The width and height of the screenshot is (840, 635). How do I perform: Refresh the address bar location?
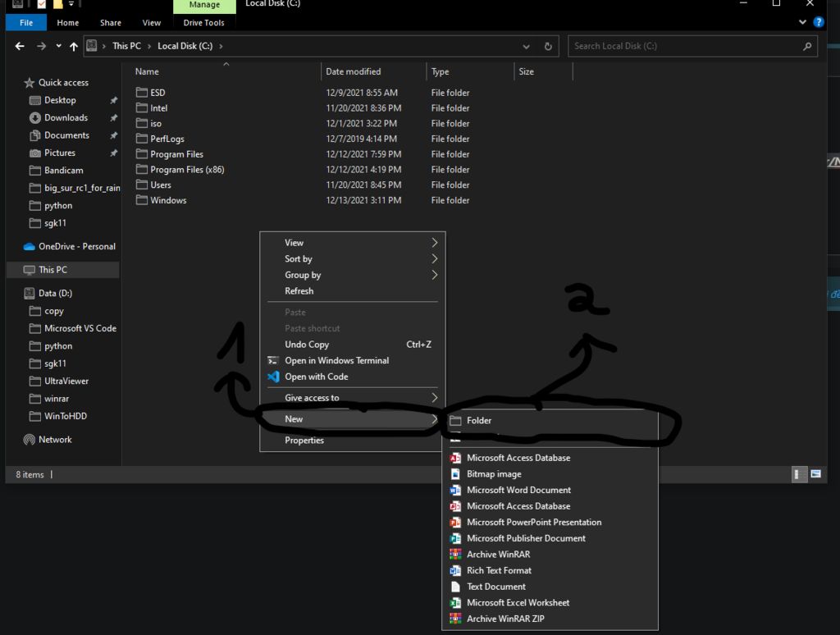point(548,46)
